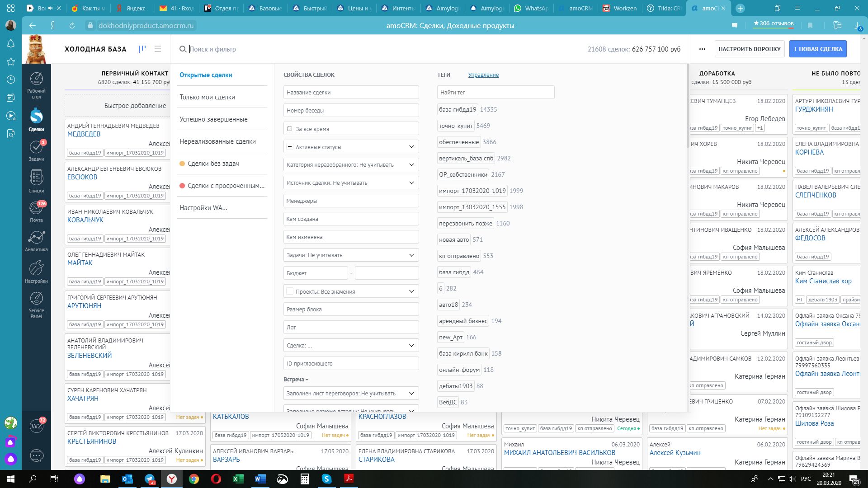
Task: Click the Название сделки input field
Action: click(351, 92)
